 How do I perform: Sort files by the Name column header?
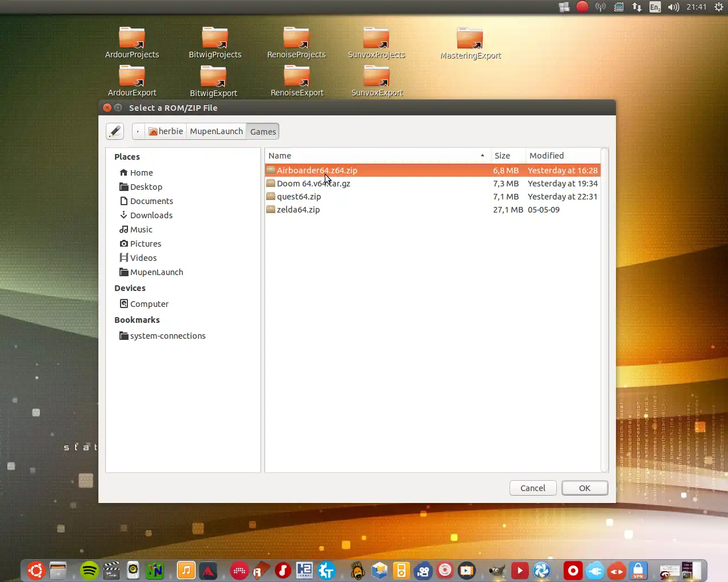point(375,156)
